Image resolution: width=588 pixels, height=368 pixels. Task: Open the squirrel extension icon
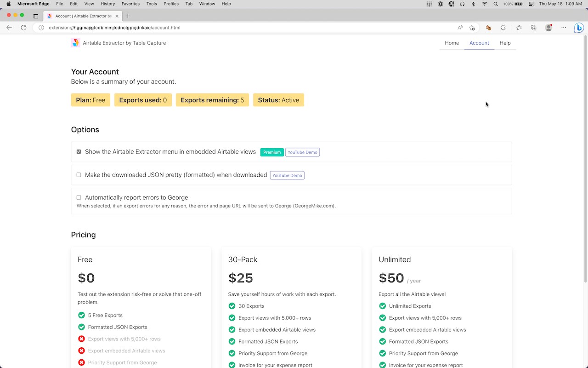488,28
